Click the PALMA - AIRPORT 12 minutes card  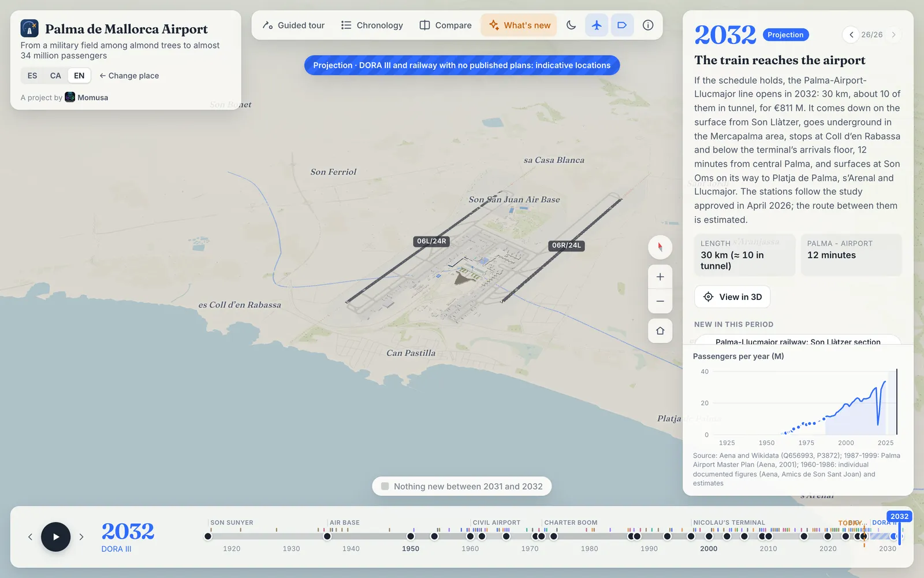coord(851,255)
